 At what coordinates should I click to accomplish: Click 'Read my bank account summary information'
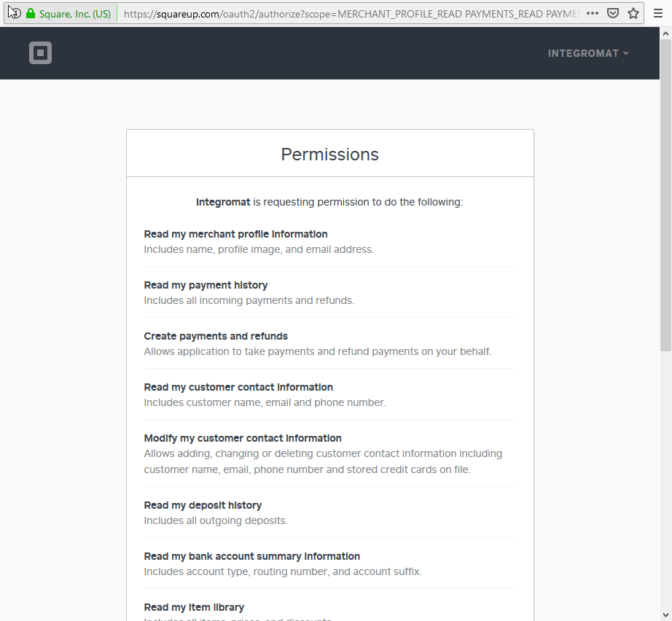(252, 556)
